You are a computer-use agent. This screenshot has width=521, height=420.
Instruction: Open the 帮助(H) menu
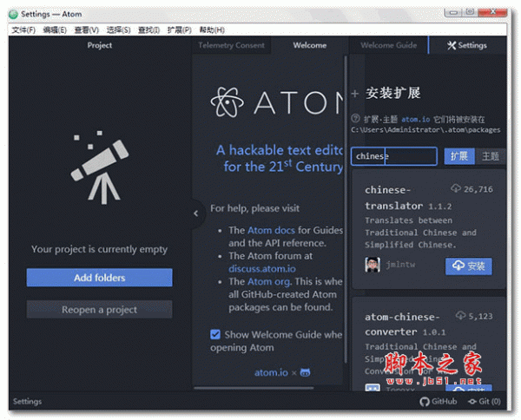(x=212, y=30)
